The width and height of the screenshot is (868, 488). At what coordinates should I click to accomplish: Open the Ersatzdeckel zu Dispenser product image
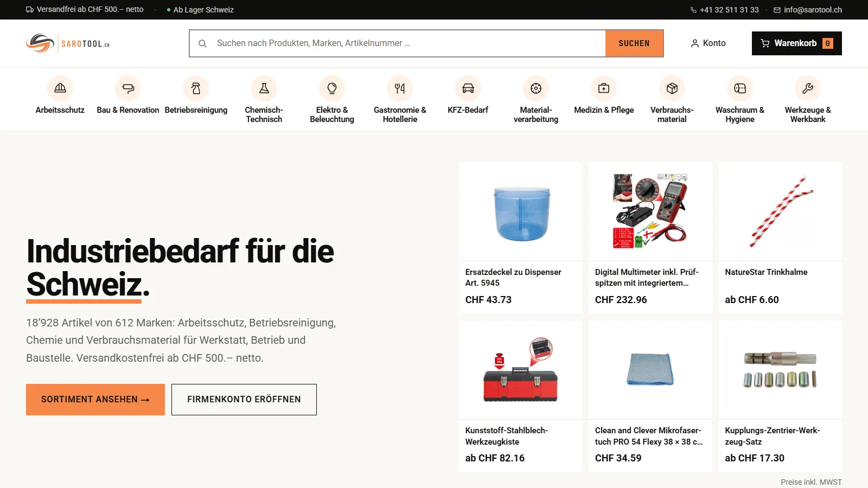[521, 211]
